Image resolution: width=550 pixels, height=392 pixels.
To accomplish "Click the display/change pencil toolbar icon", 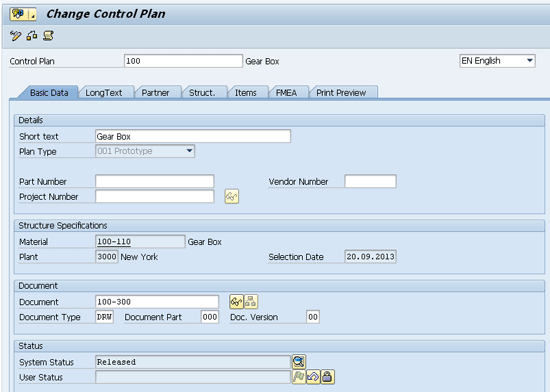I will click(x=15, y=36).
